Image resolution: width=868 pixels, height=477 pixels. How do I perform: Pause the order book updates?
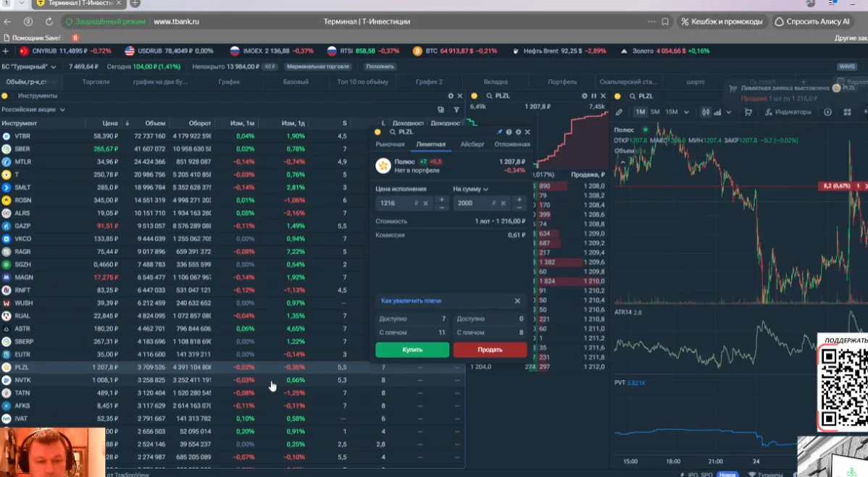point(594,96)
